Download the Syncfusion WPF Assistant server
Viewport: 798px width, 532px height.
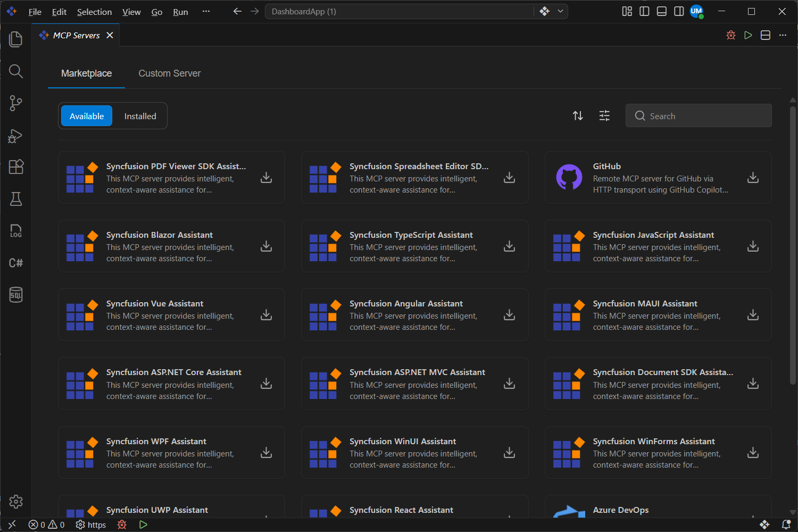[267, 453]
